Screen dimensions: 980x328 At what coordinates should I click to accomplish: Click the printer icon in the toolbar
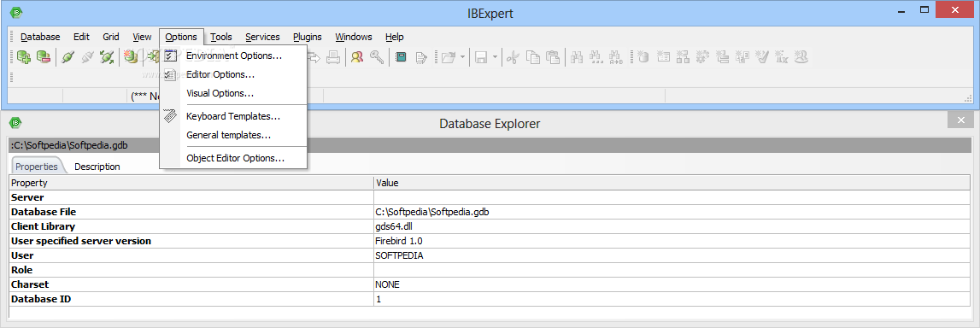pos(334,57)
